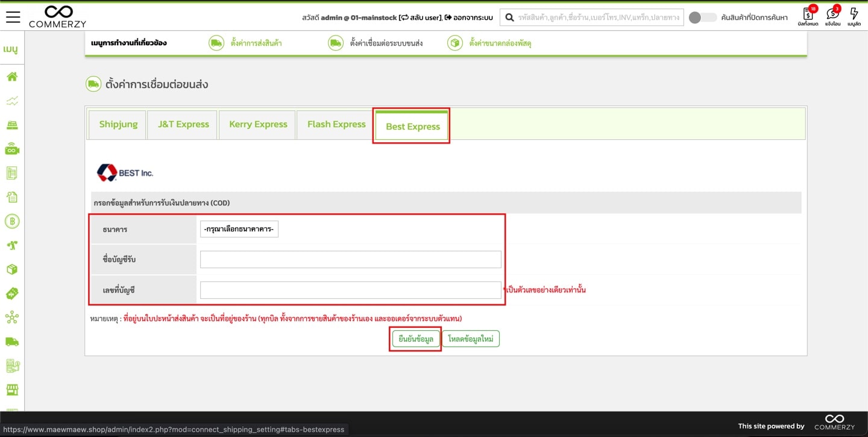Click the ออกจากระบบ logout link
This screenshot has width=868, height=437.
(x=469, y=17)
